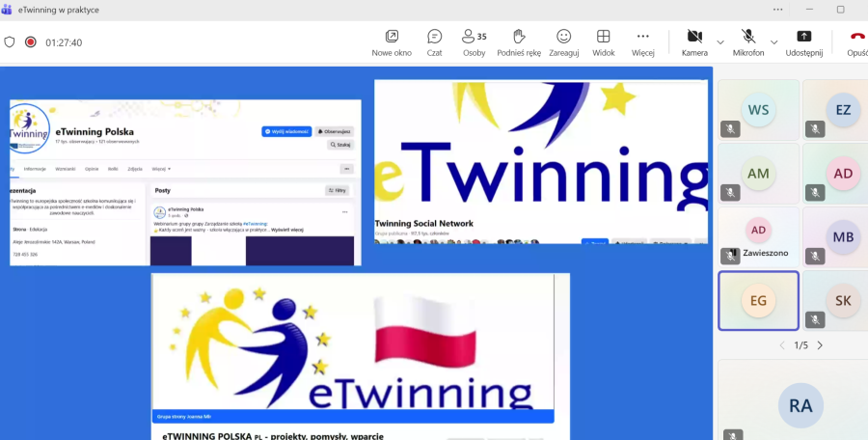Screen dimensions: 868x440
Task: Click the shield security icon
Action: pos(10,42)
